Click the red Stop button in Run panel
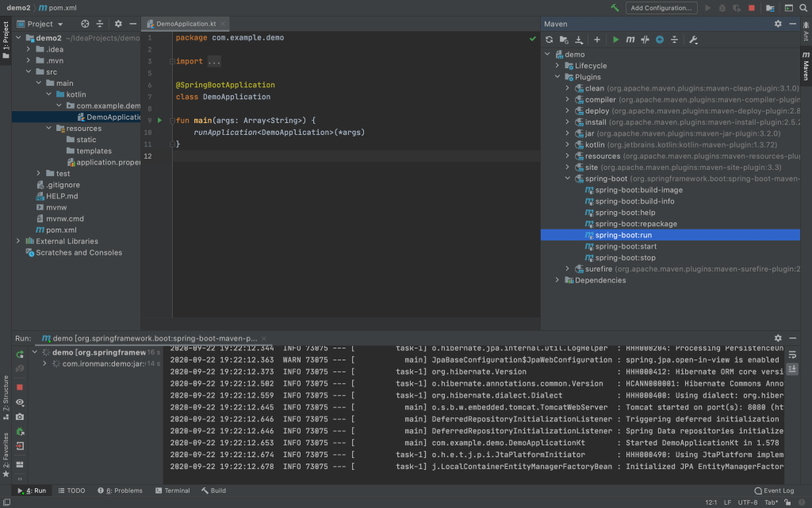The width and height of the screenshot is (812, 508). click(20, 387)
